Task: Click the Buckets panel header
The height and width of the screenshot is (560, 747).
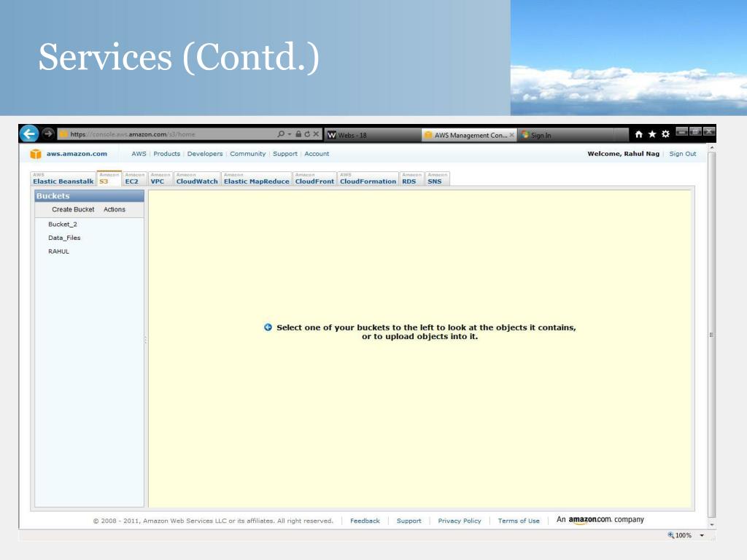Action: tap(89, 196)
